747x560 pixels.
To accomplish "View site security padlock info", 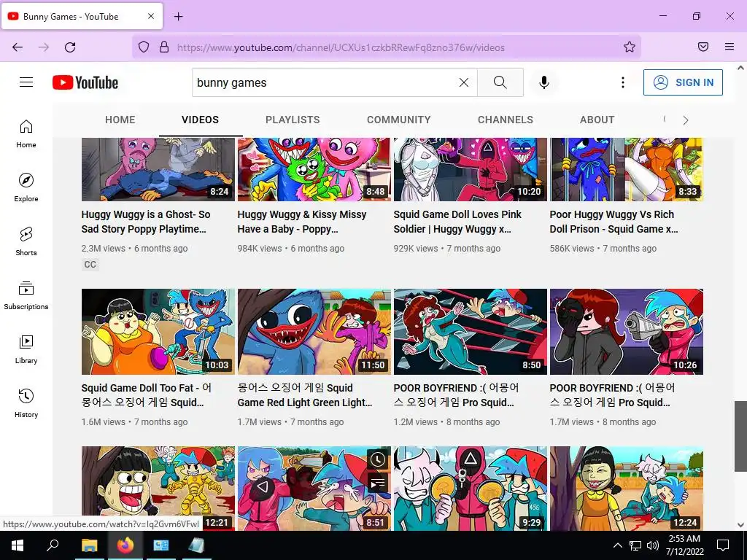I will 164,47.
